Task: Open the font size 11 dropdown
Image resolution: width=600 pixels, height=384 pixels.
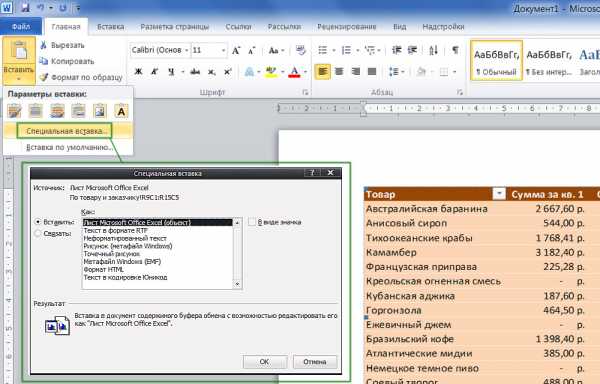Action: [x=223, y=50]
